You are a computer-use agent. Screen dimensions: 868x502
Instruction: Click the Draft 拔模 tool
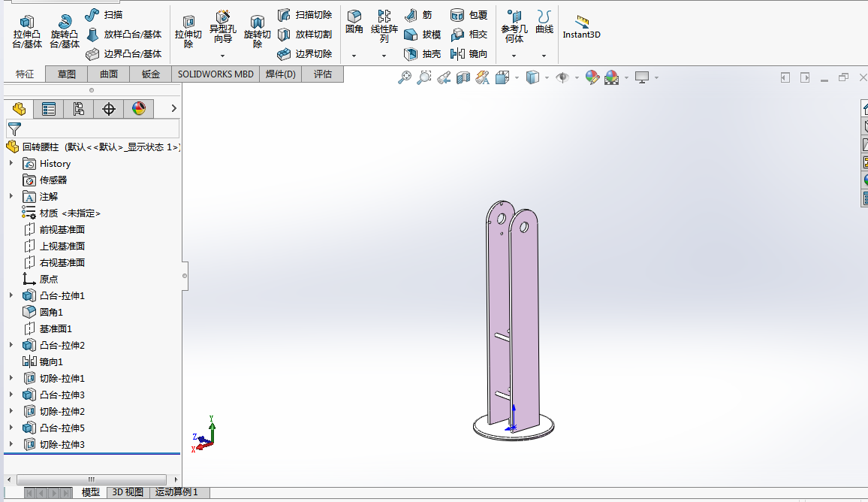tap(423, 35)
